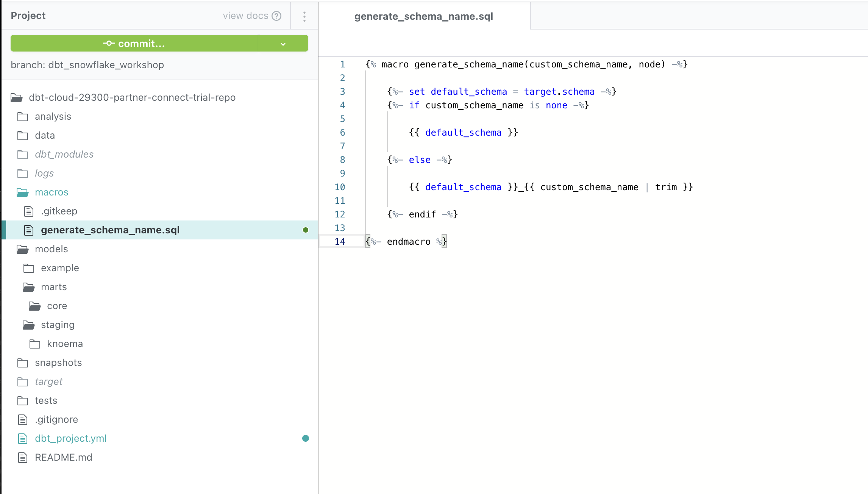Open the project options kebab menu
The height and width of the screenshot is (494, 868).
tap(304, 16)
